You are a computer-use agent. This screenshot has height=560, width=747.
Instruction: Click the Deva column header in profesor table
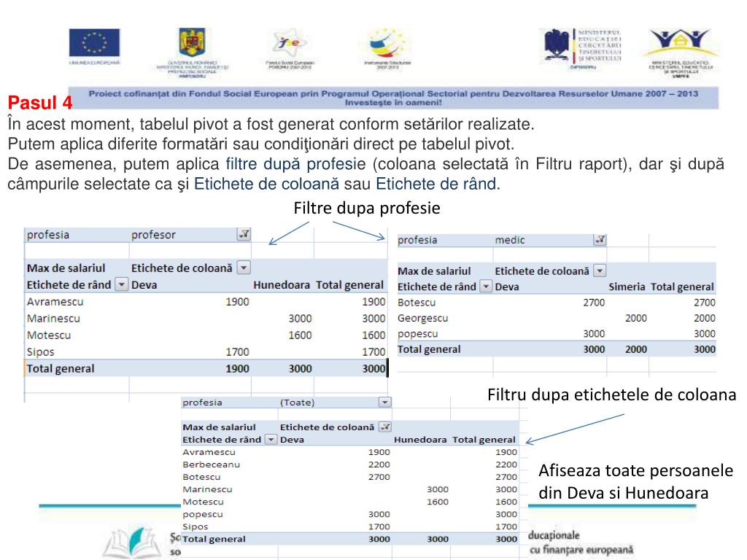pyautogui.click(x=144, y=285)
